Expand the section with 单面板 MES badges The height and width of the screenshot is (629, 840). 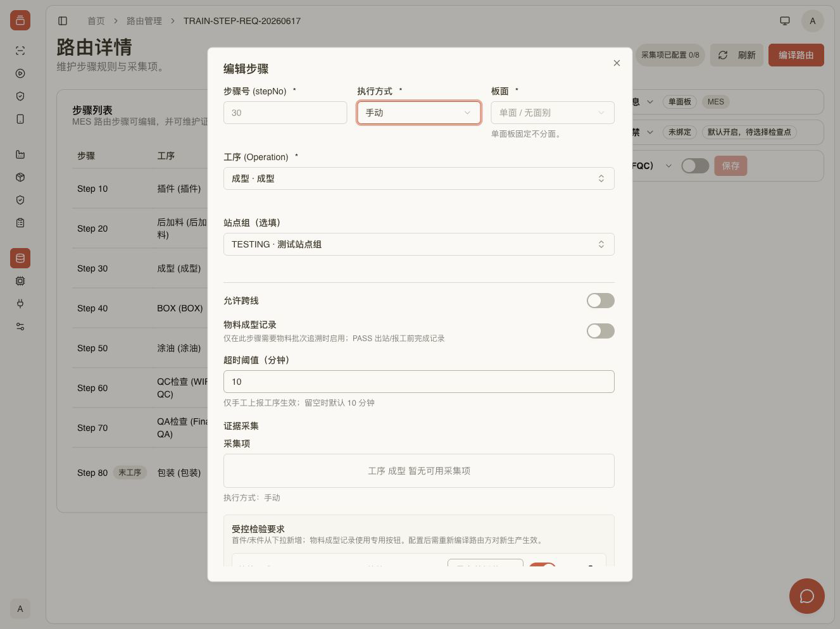click(649, 102)
